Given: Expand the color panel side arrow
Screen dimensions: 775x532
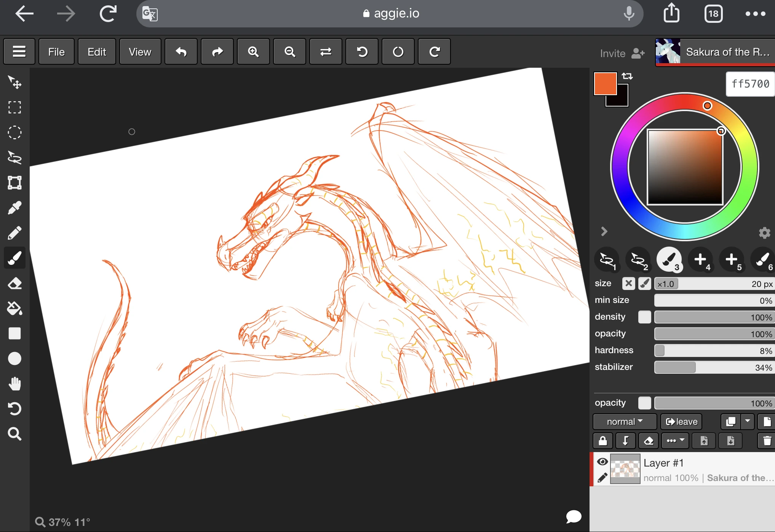Looking at the screenshot, I should (x=604, y=231).
